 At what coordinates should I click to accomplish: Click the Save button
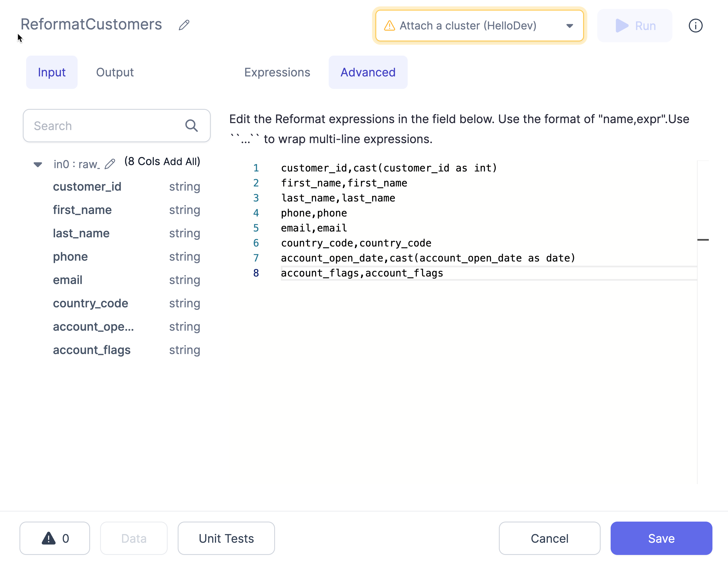[661, 538]
